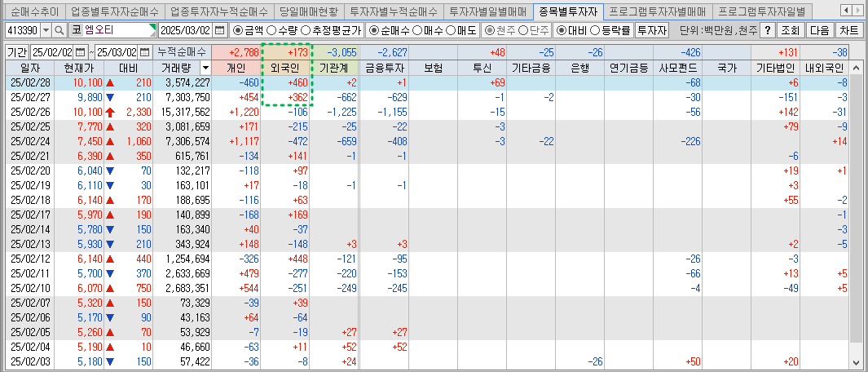Click the 일자 column header
This screenshot has width=868, height=372.
pos(30,69)
